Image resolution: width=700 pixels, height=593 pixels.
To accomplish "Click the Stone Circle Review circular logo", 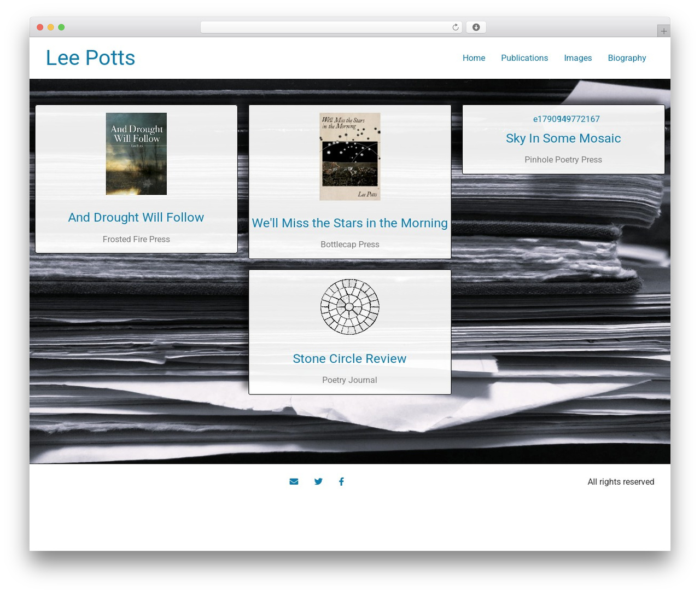I will [350, 307].
